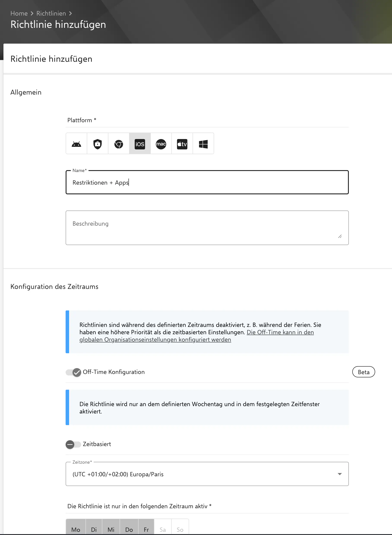Select the Apple TV platform icon
Viewport: 392px width, 535px height.
tap(182, 144)
